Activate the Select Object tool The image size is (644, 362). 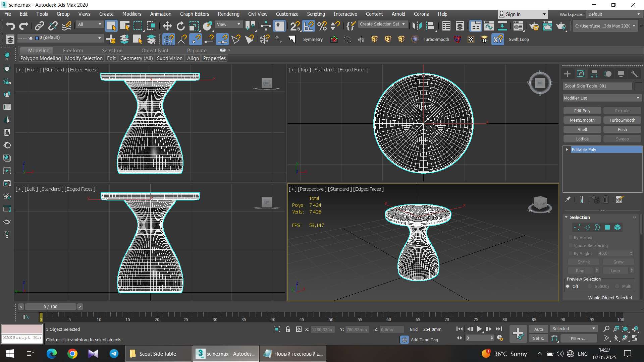[x=111, y=26]
